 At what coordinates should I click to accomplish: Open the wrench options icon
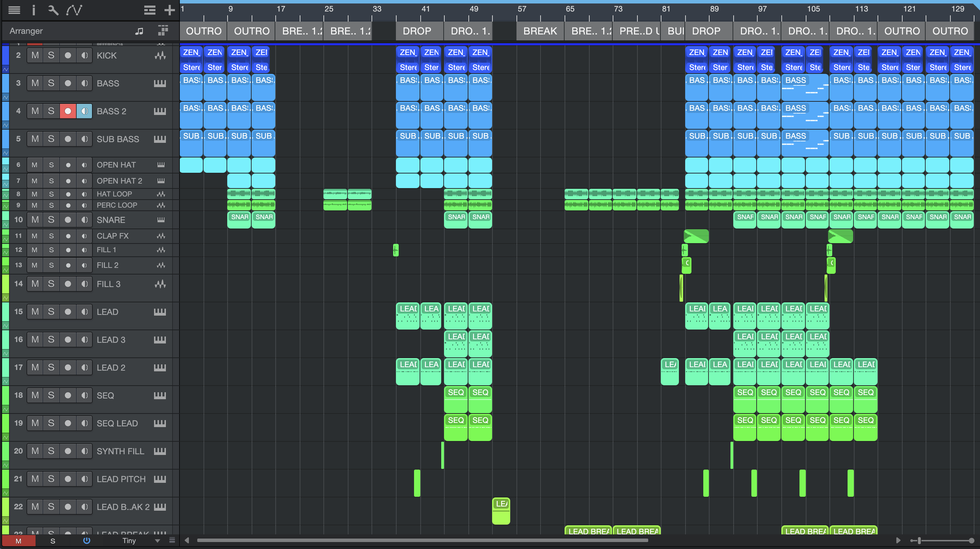click(x=53, y=10)
